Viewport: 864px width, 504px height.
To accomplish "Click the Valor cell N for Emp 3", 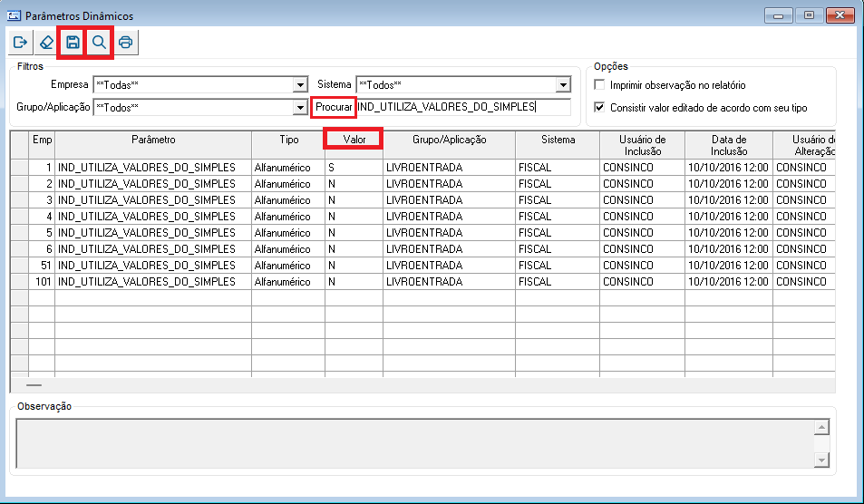I will [354, 200].
